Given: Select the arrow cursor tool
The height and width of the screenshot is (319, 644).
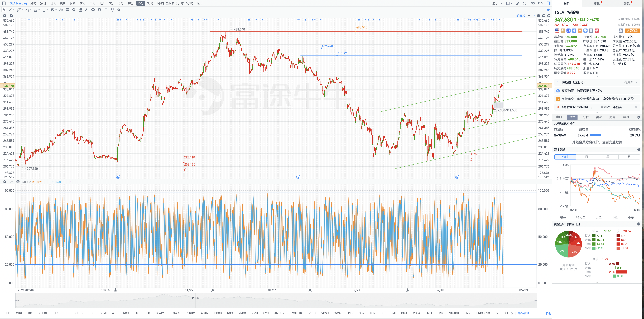Looking at the screenshot, I should [x=4, y=10].
